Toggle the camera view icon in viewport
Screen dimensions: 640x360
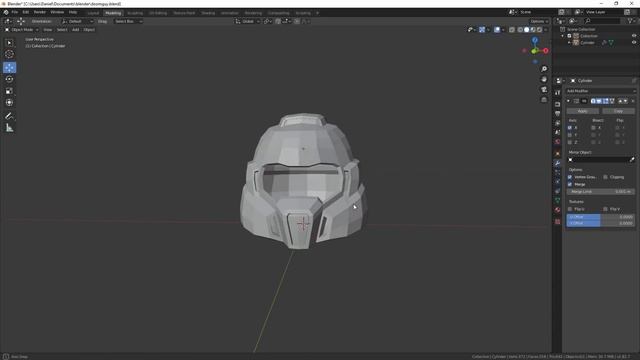(544, 89)
